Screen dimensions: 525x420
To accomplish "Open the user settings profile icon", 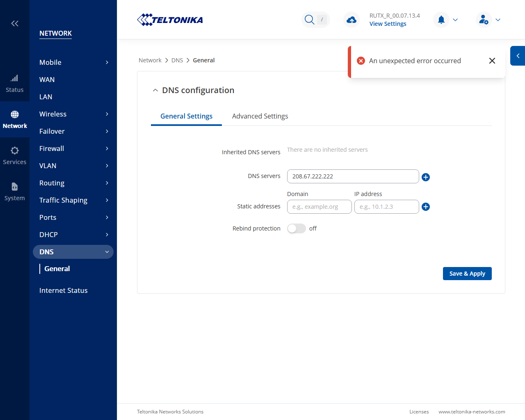I will click(x=484, y=20).
